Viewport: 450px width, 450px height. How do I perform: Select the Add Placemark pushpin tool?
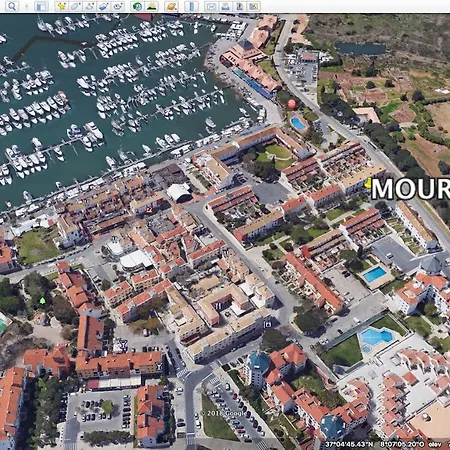point(61,6)
